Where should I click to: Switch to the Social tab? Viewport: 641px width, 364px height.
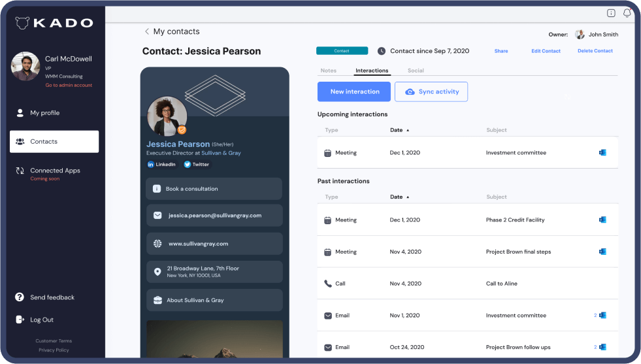(416, 71)
